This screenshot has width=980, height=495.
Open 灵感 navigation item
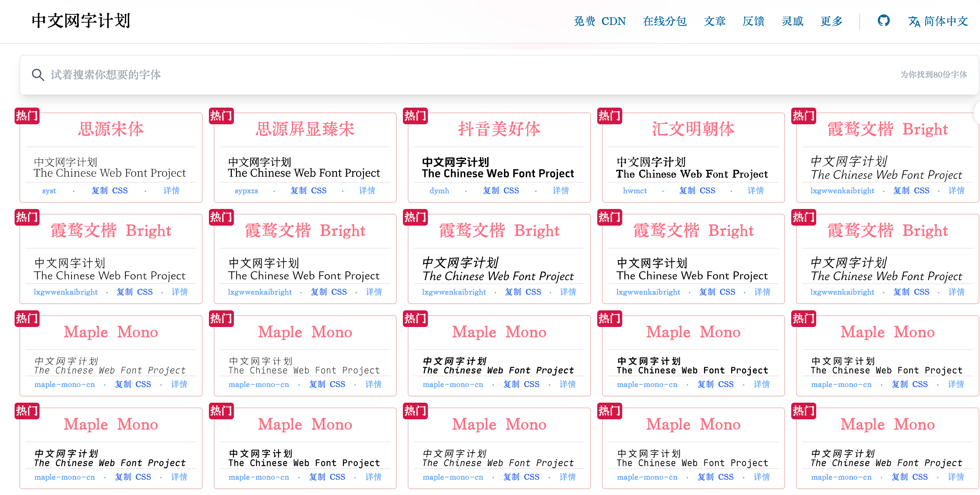793,21
